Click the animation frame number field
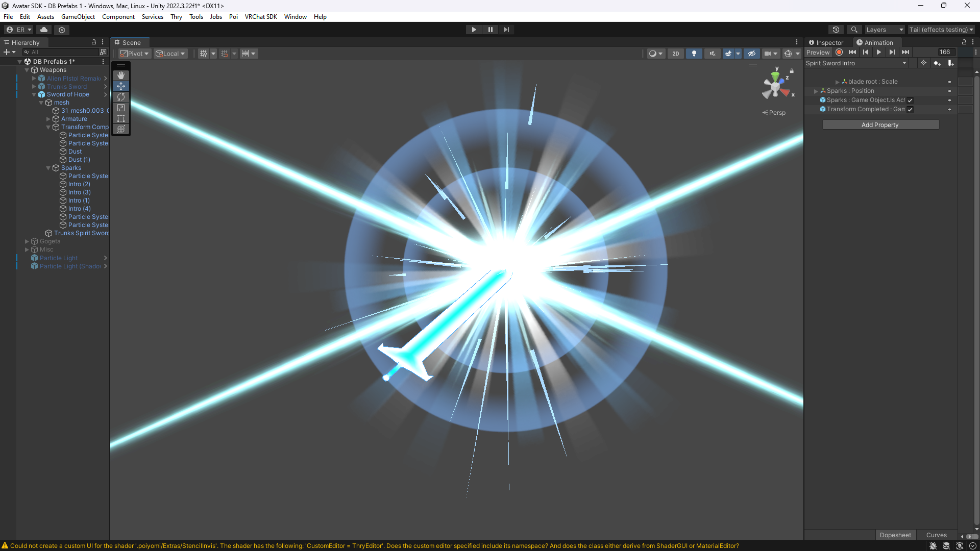980x551 pixels. point(945,53)
